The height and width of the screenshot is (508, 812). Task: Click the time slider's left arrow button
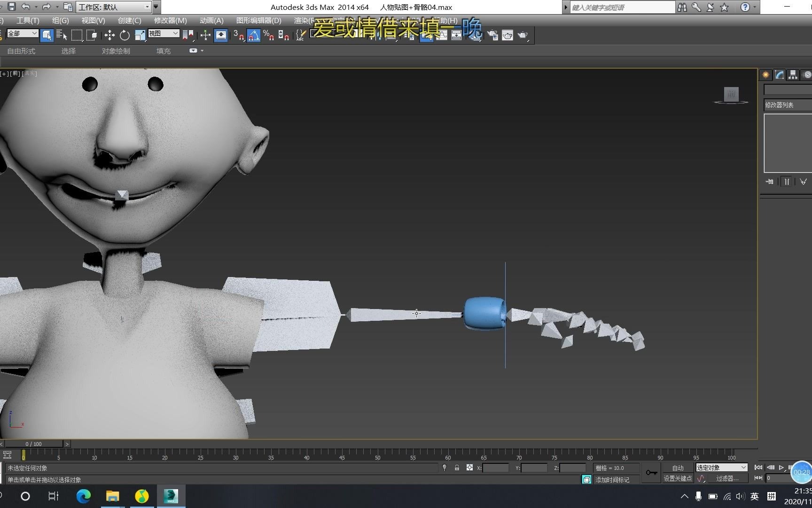point(2,444)
